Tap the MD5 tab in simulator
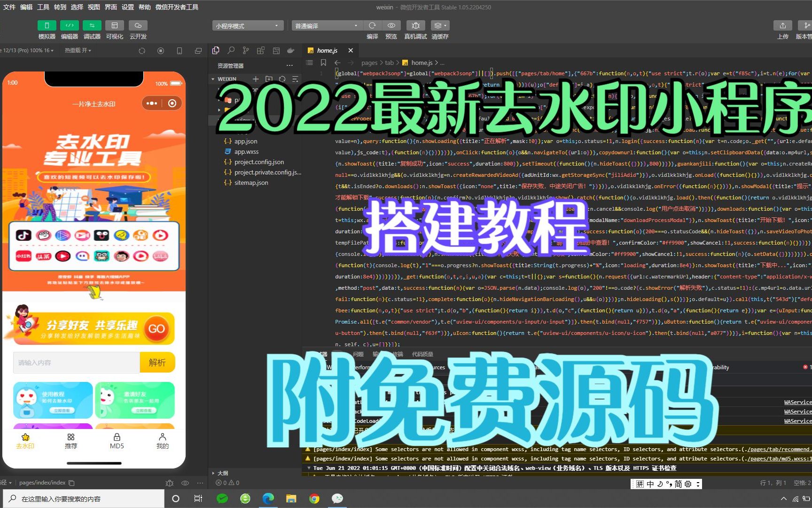Screen dimensions: 812x508 (x=117, y=441)
